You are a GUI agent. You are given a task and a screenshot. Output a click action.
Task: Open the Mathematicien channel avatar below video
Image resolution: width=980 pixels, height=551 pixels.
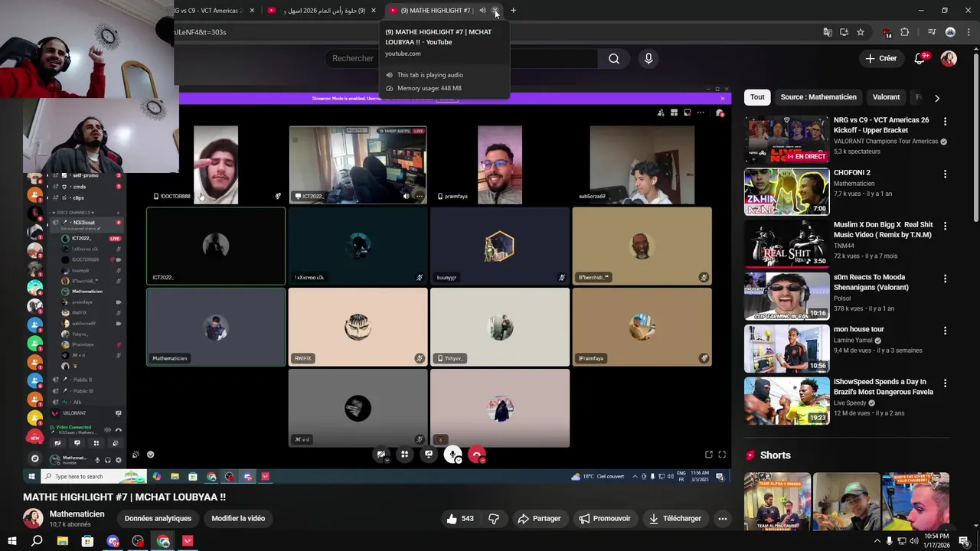point(33,519)
